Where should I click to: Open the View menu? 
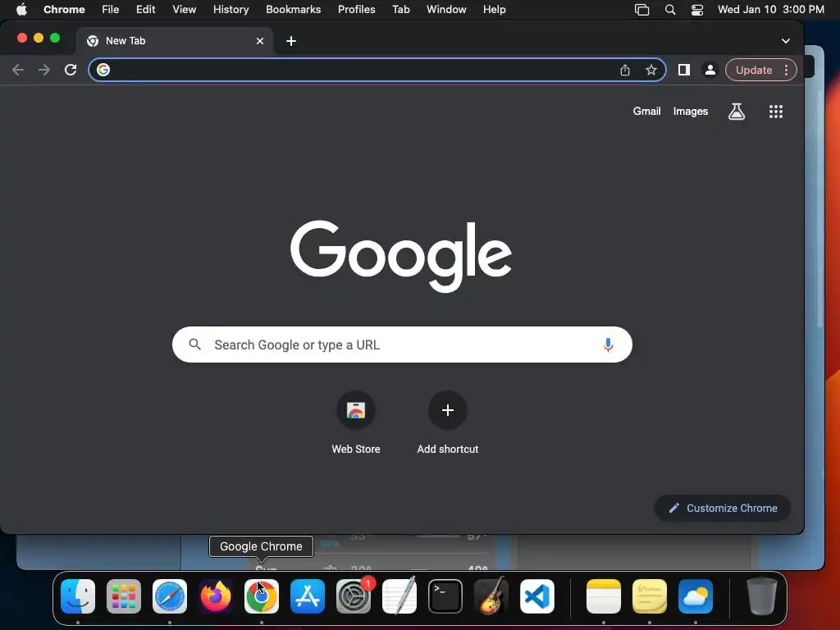click(x=184, y=10)
